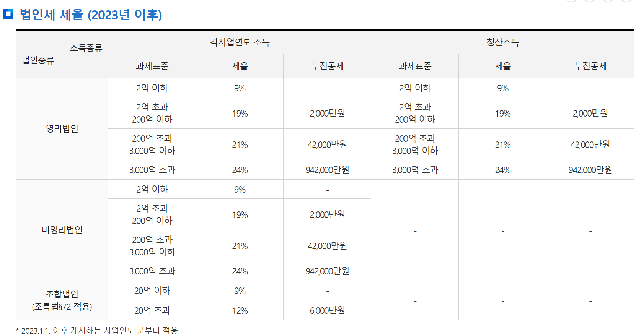644x336 pixels.
Task: Click the blue square bullet icon beside the heading
Action: (8, 14)
